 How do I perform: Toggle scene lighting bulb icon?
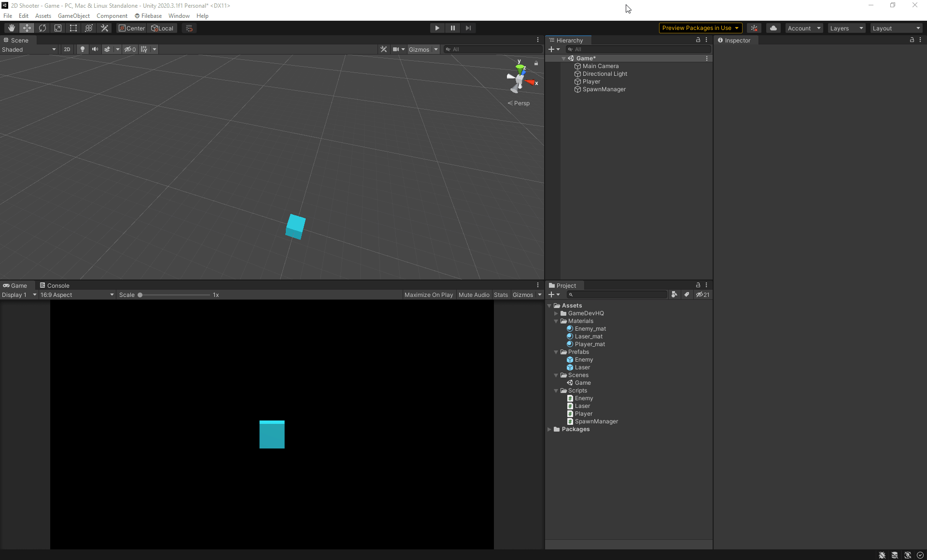point(83,49)
